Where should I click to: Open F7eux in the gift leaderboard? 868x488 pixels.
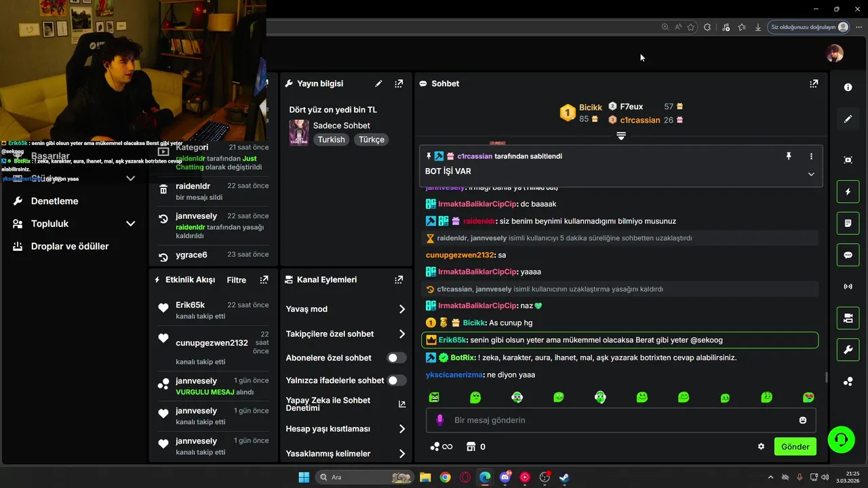coord(631,106)
